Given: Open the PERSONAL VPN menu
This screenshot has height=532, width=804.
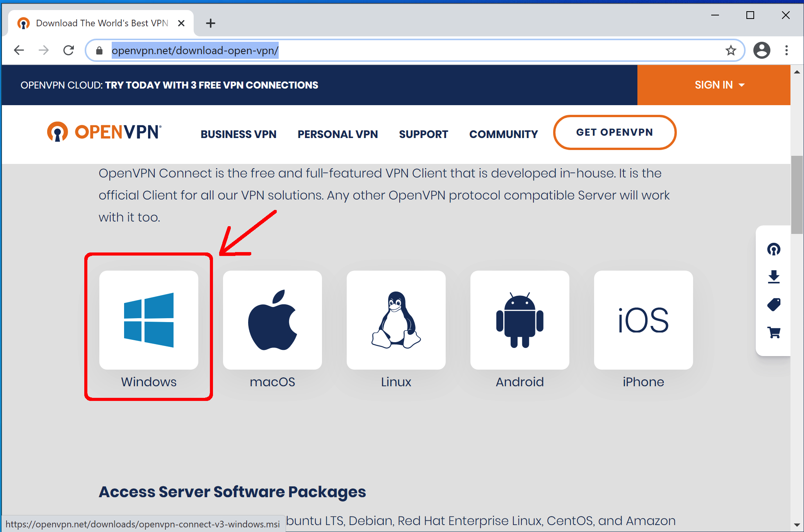Looking at the screenshot, I should (x=337, y=134).
